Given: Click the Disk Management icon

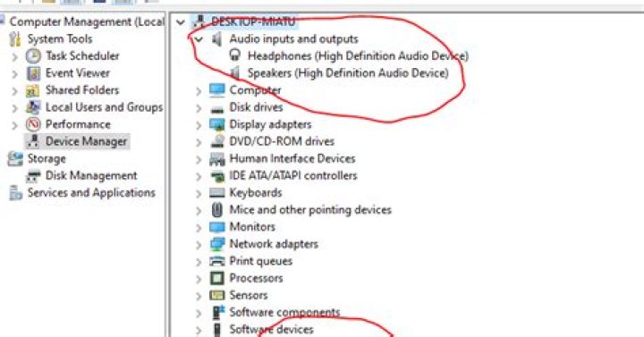Looking at the screenshot, I should click(33, 176).
